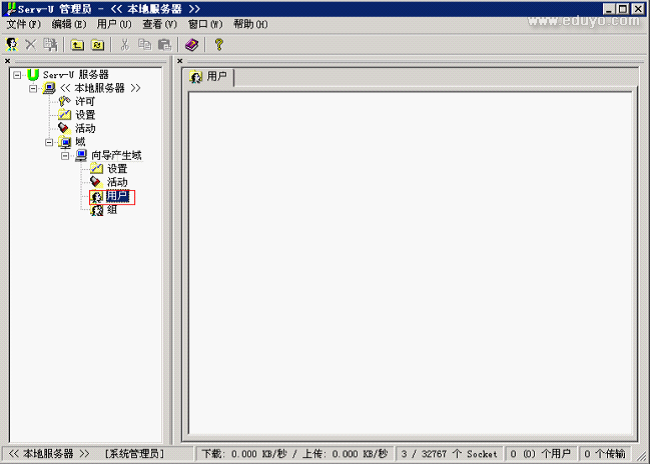Screen dimensions: 650x464
Task: Select 活动 under 向导产生域
Action: 117,182
